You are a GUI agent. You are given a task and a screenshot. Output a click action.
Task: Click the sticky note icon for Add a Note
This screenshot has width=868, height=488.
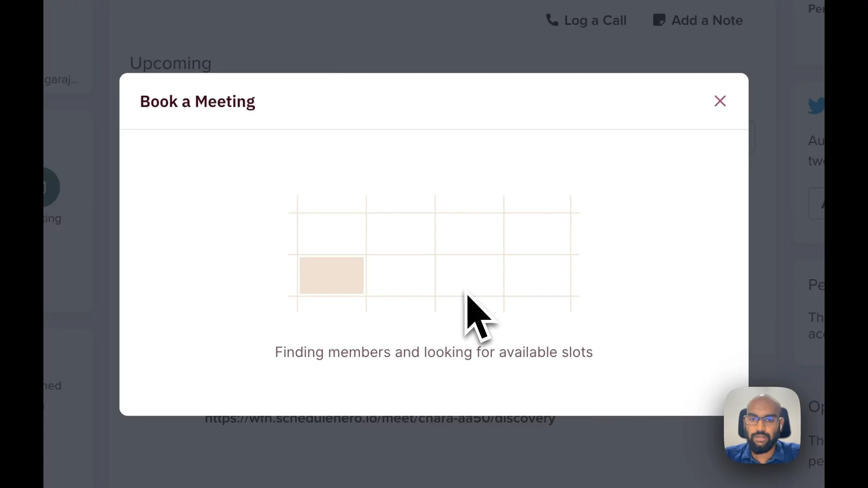point(659,20)
